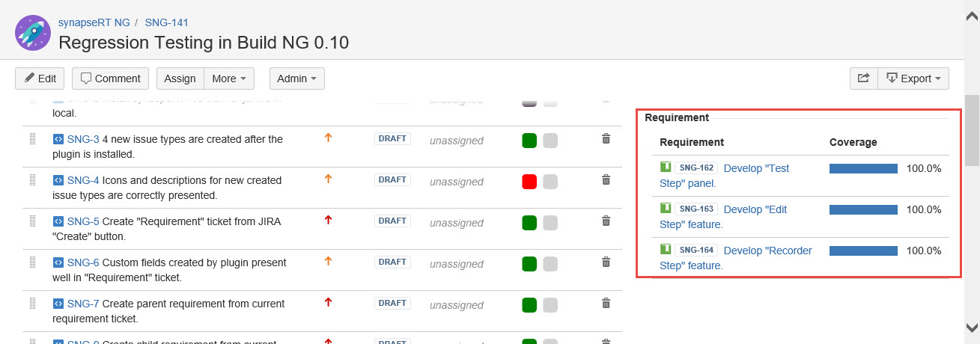Click the synapseRT NG rocket project avatar
980x344 pixels.
[33, 33]
